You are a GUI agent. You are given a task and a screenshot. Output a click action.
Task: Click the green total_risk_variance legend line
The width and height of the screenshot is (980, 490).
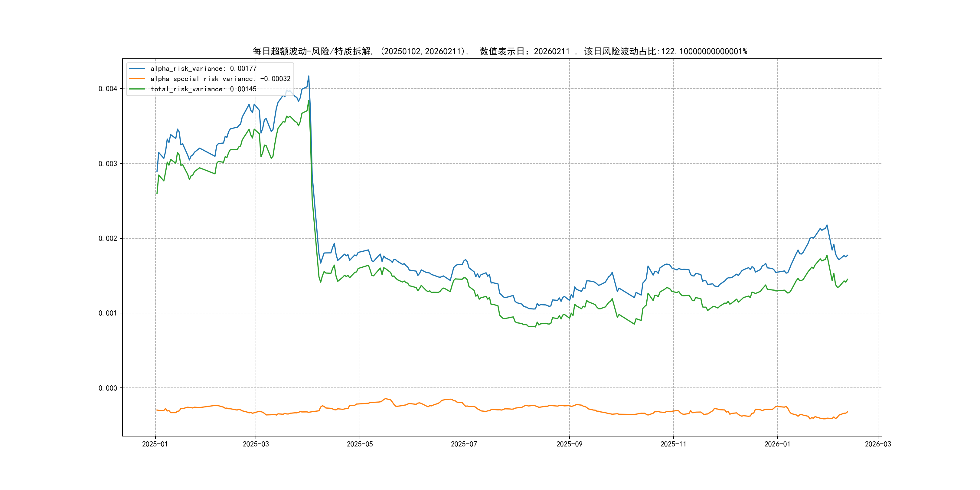pos(137,89)
